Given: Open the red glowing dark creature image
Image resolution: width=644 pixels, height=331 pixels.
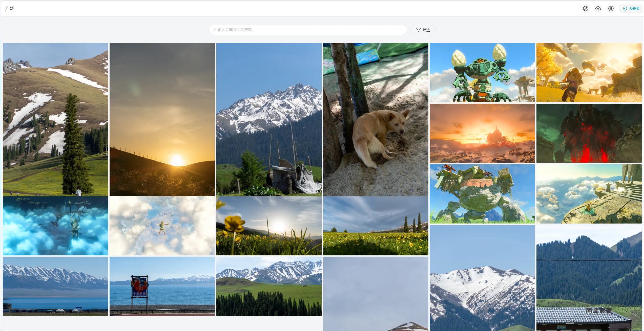Looking at the screenshot, I should 589,133.
